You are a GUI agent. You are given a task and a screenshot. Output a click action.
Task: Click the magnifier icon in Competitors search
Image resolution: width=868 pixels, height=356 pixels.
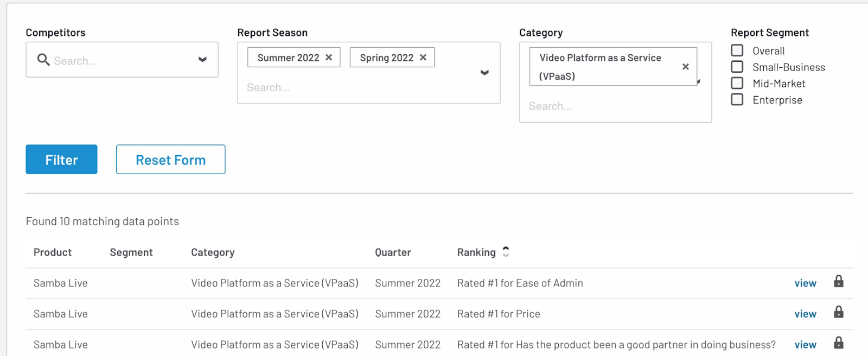[43, 60]
